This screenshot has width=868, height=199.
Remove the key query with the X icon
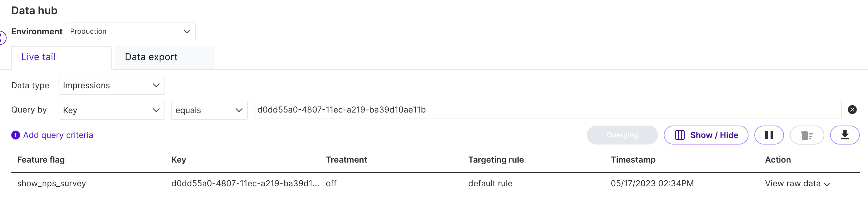(852, 110)
